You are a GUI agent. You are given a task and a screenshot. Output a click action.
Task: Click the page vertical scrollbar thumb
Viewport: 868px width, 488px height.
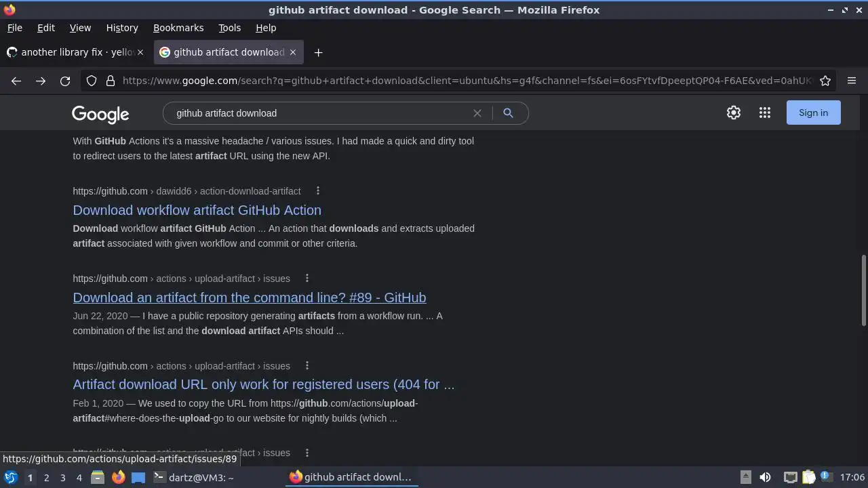coord(863,290)
